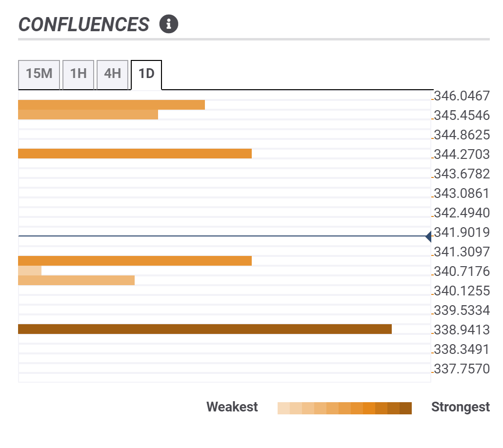The height and width of the screenshot is (448, 503).
Task: Switch to the 15M timeframe tab
Action: [x=39, y=74]
